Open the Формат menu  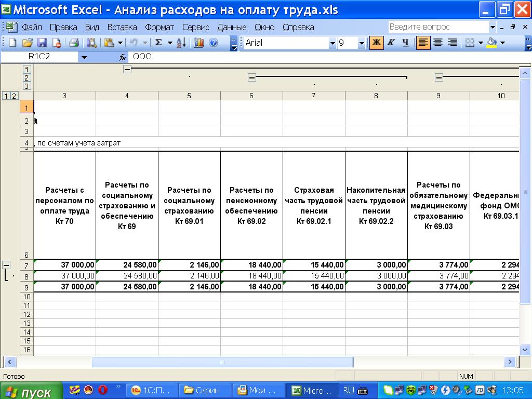click(159, 27)
